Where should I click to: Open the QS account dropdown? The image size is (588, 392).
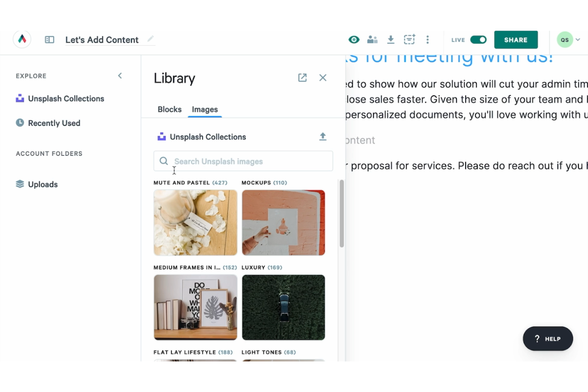569,40
